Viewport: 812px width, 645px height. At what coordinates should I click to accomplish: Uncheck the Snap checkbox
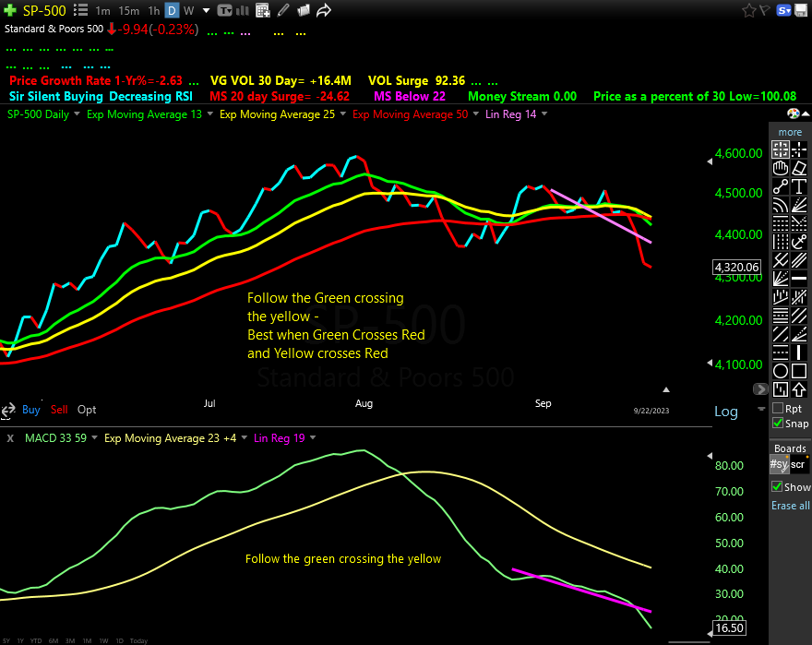coord(778,424)
